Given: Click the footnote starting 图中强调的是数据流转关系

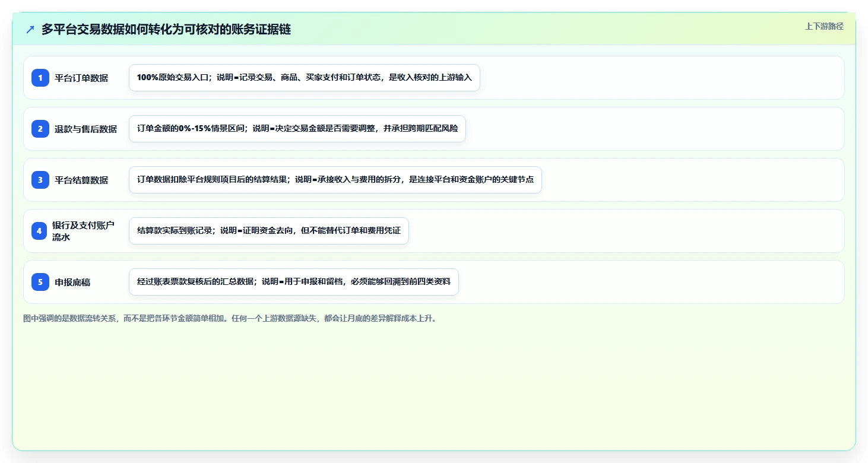Looking at the screenshot, I should coord(232,318).
